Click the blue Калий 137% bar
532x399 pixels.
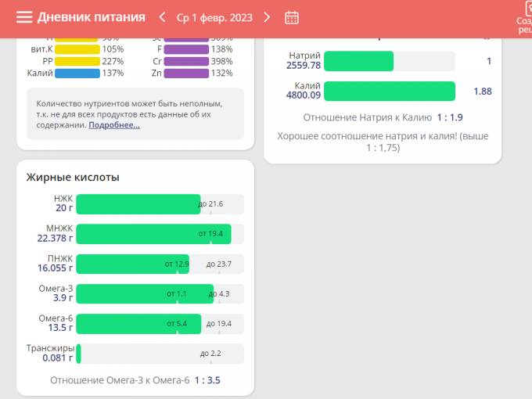(77, 73)
